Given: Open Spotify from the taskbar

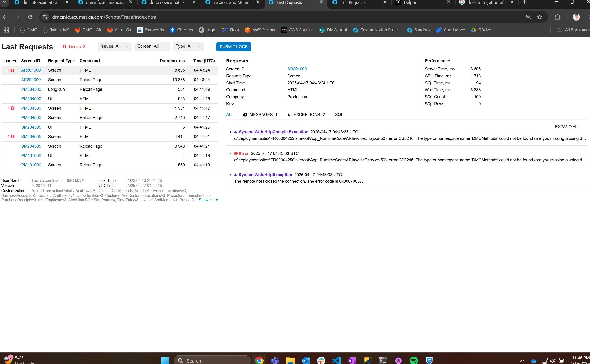Looking at the screenshot, I should pos(414,360).
